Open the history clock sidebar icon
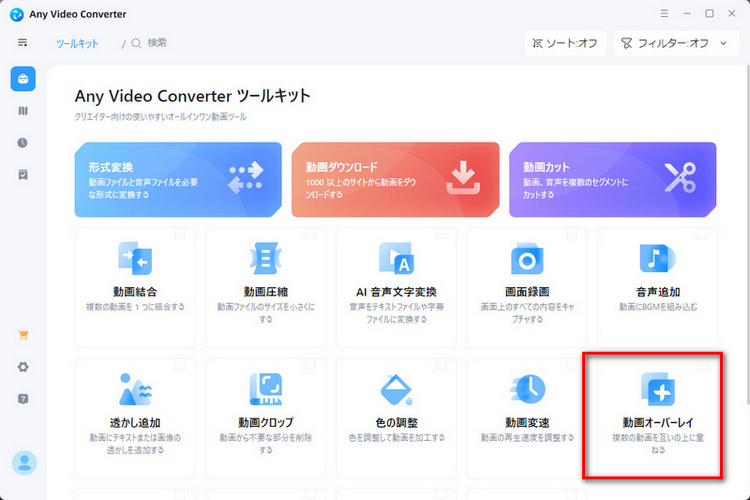 pyautogui.click(x=22, y=143)
